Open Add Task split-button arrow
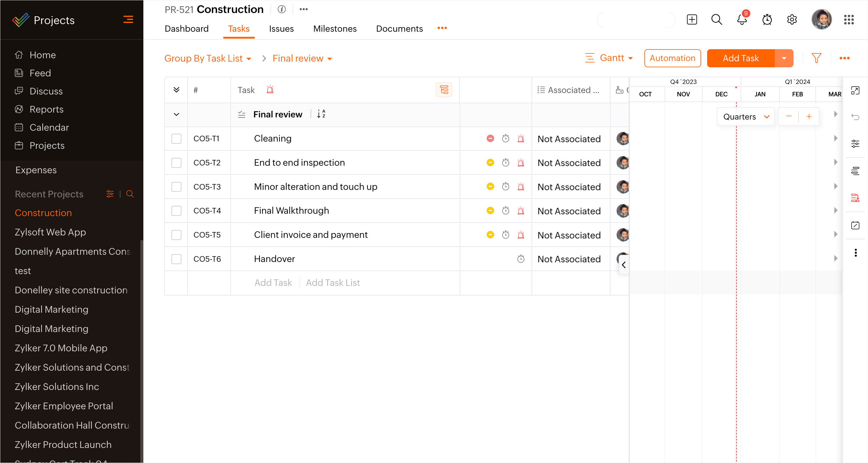 [x=784, y=58]
